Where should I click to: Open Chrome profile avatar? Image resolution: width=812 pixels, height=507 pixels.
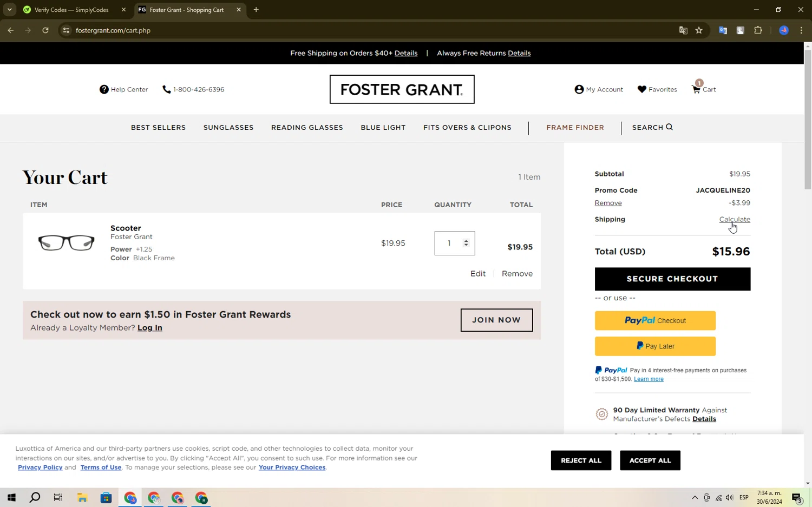[784, 30]
